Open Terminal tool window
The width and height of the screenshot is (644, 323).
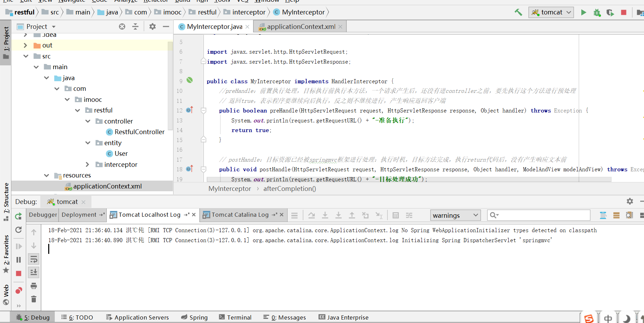(235, 317)
